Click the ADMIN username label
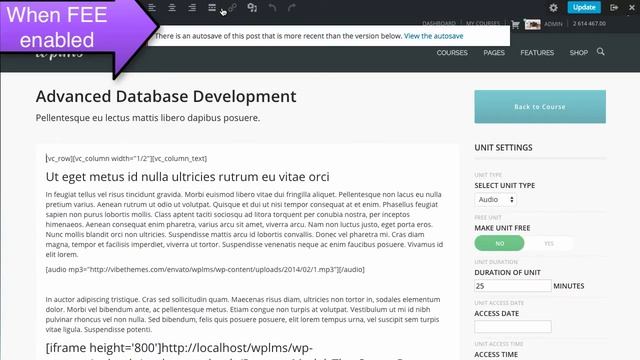 pyautogui.click(x=553, y=24)
